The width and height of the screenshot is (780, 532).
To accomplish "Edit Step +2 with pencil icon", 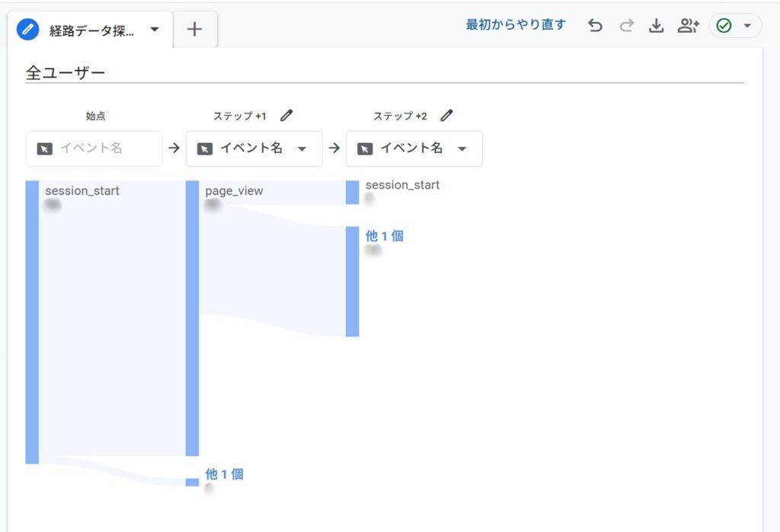I will (446, 116).
